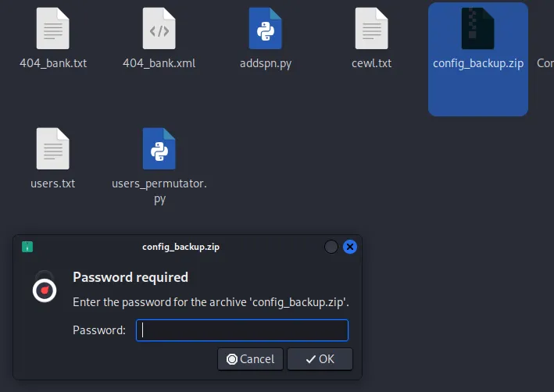Click the 404_bank.xml code file icon
554x392 pixels.
[x=159, y=29]
